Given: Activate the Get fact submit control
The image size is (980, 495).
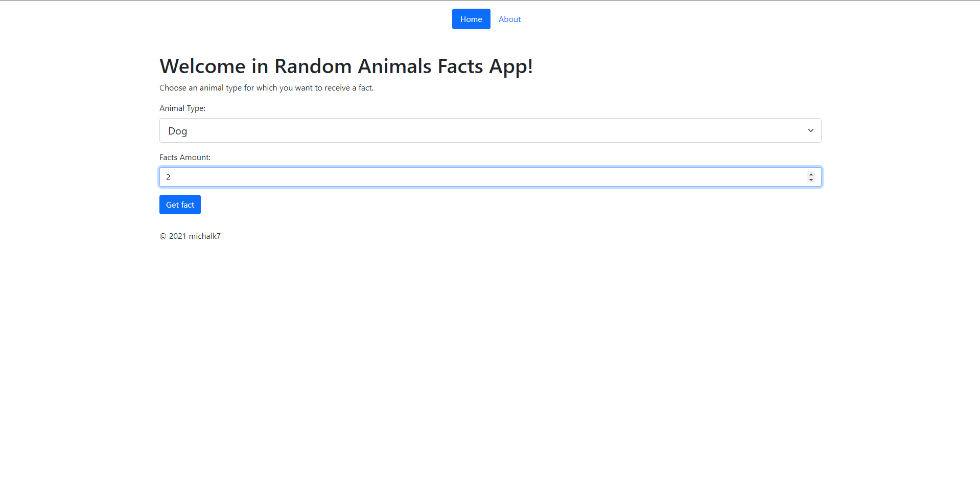Looking at the screenshot, I should 179,204.
